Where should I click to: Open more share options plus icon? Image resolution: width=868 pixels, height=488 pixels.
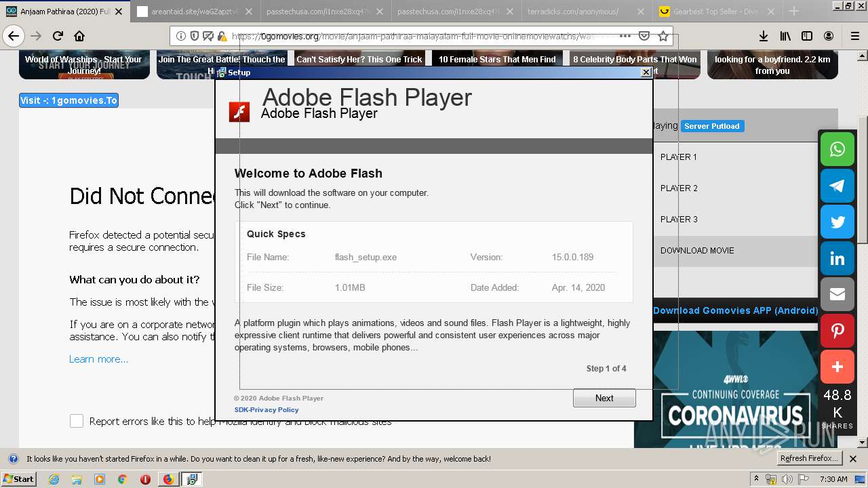tap(837, 367)
